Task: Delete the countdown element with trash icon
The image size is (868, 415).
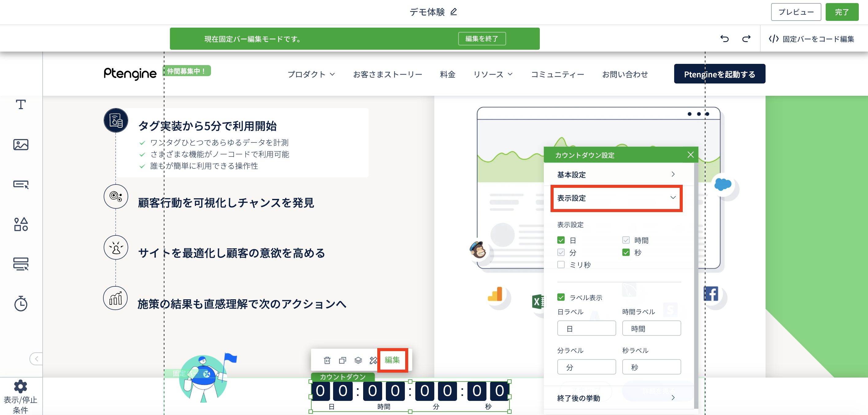Action: [327, 360]
